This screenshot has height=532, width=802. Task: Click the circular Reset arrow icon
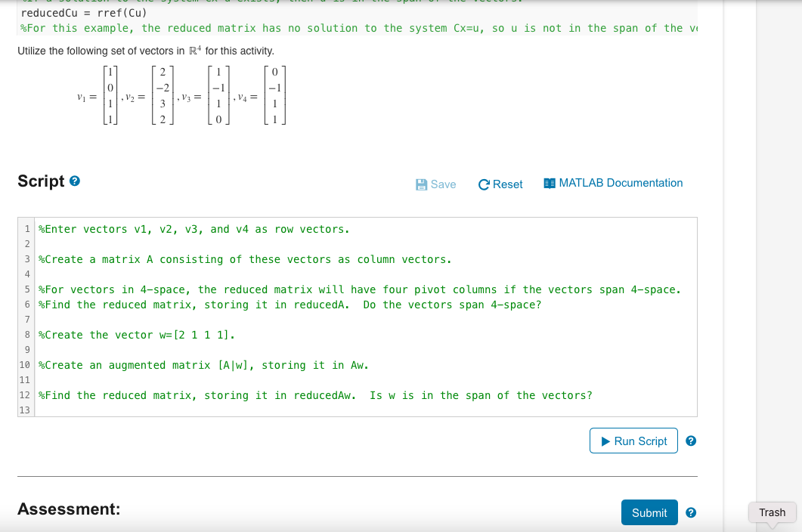coord(482,184)
